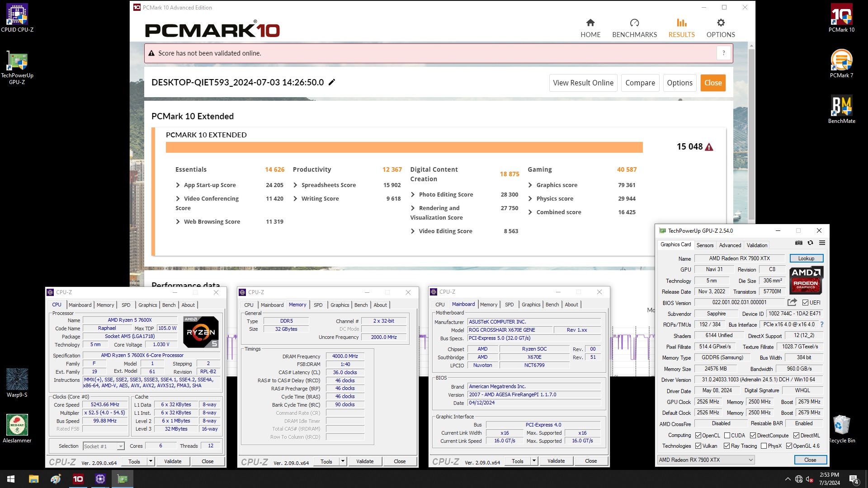Viewport: 868px width, 488px height.
Task: Select the Mainboard tab in CPU-Z CPU window
Action: tap(80, 305)
